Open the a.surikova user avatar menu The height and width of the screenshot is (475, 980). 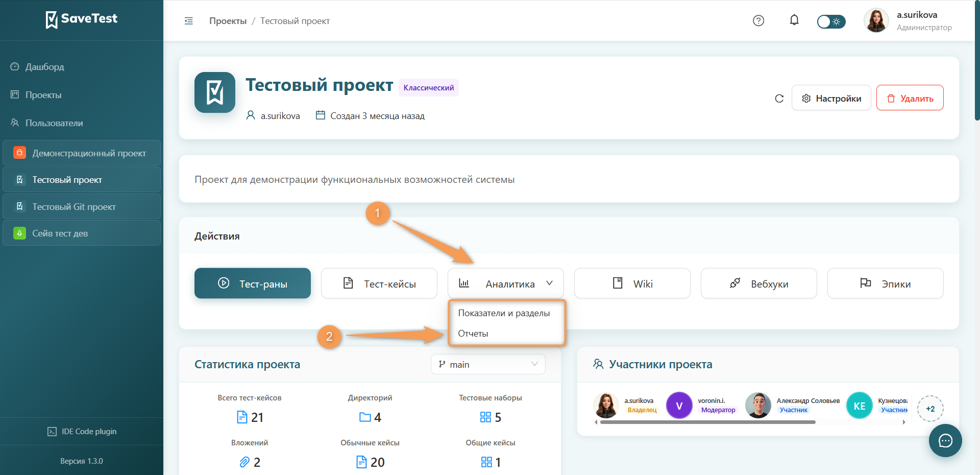pos(876,20)
